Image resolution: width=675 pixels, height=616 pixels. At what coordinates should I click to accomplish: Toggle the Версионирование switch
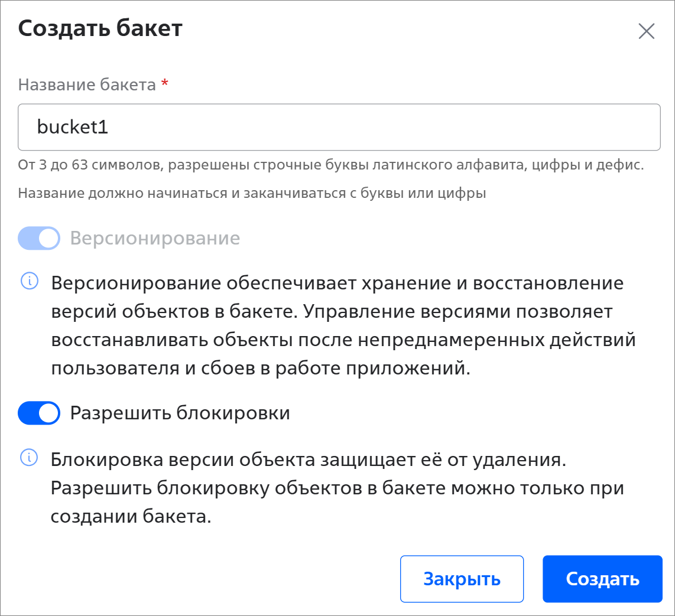[x=39, y=238]
